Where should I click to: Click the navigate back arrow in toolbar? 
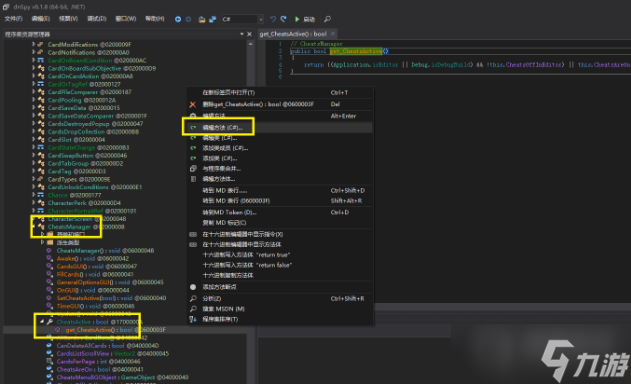pos(177,19)
